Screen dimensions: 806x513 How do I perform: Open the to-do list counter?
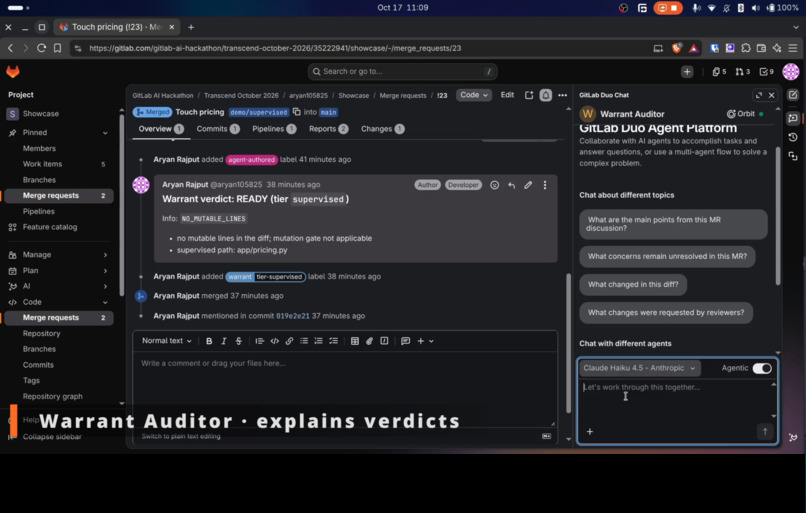click(x=766, y=72)
